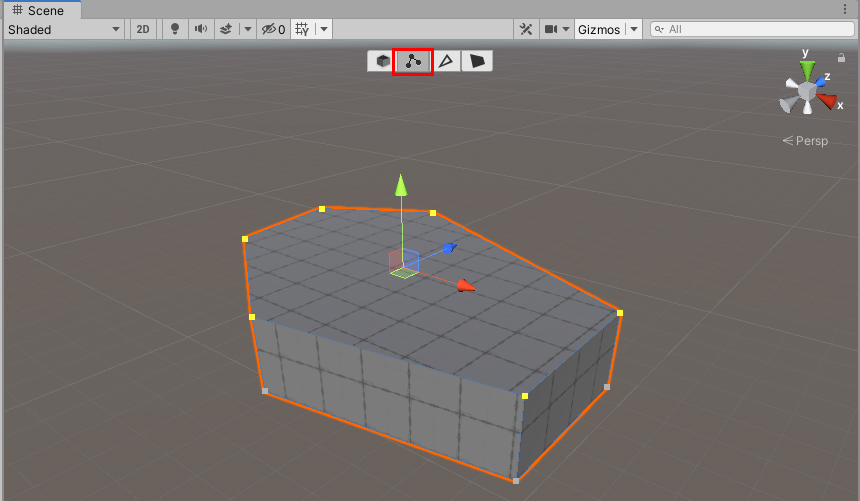This screenshot has height=501, width=860.
Task: Toggle the scene grid visibility
Action: [303, 30]
